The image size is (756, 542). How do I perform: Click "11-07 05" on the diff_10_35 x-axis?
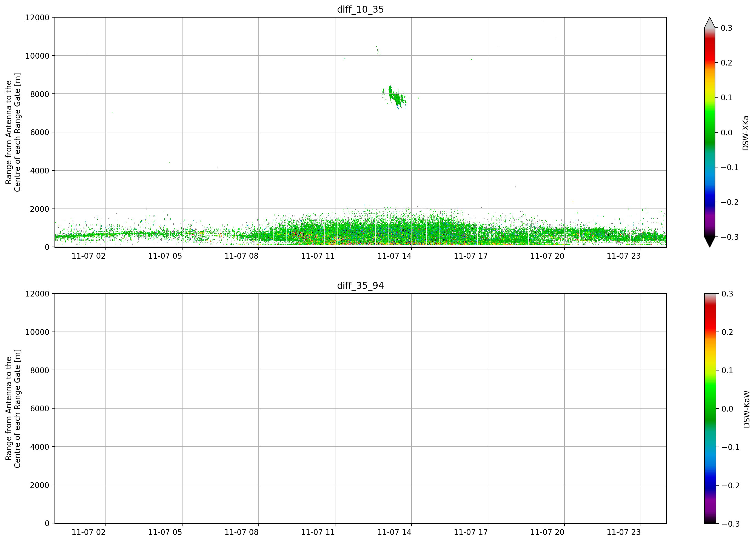click(x=165, y=256)
